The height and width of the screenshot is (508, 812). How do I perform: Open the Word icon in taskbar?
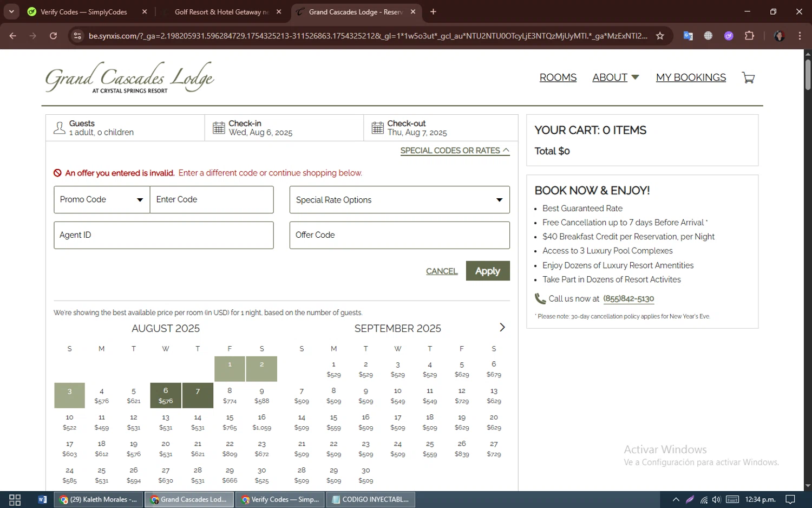pyautogui.click(x=42, y=499)
